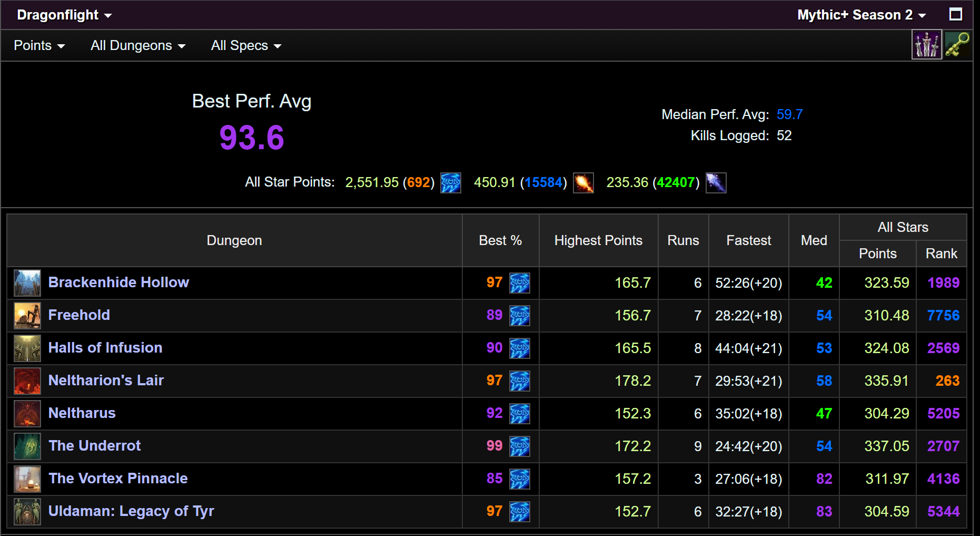This screenshot has width=980, height=536.
Task: Click The Underrot dungeon thumbnail
Action: [27, 446]
